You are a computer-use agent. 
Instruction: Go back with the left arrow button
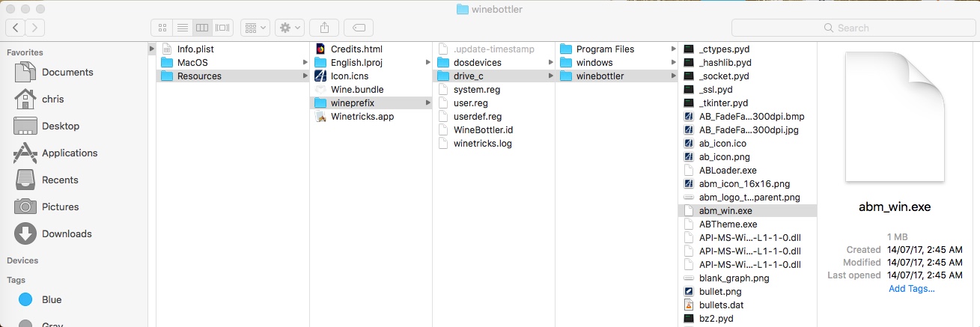click(x=16, y=28)
